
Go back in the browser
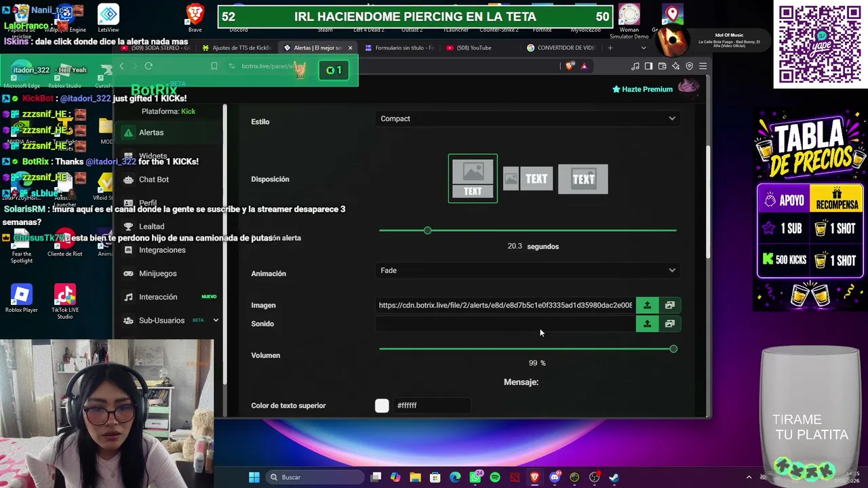click(x=121, y=66)
